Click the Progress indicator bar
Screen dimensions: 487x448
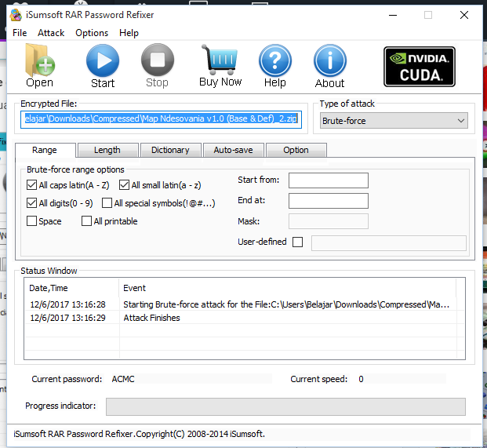[x=285, y=406]
